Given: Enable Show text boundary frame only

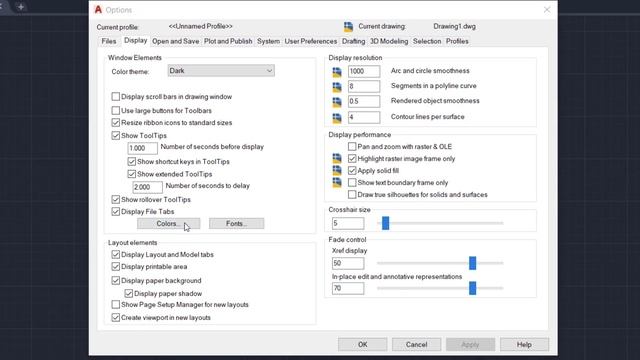Looking at the screenshot, I should [x=352, y=182].
